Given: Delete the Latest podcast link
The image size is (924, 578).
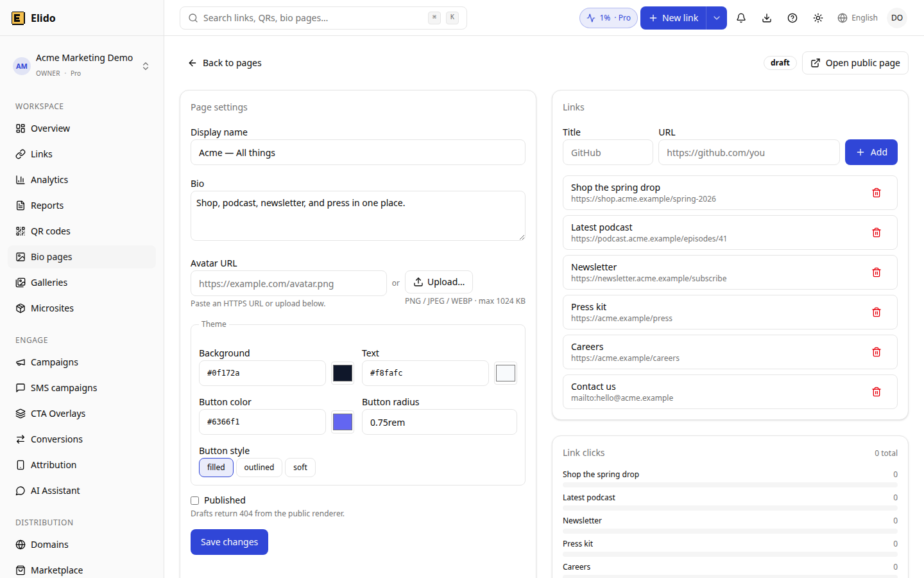Looking at the screenshot, I should click(x=877, y=232).
